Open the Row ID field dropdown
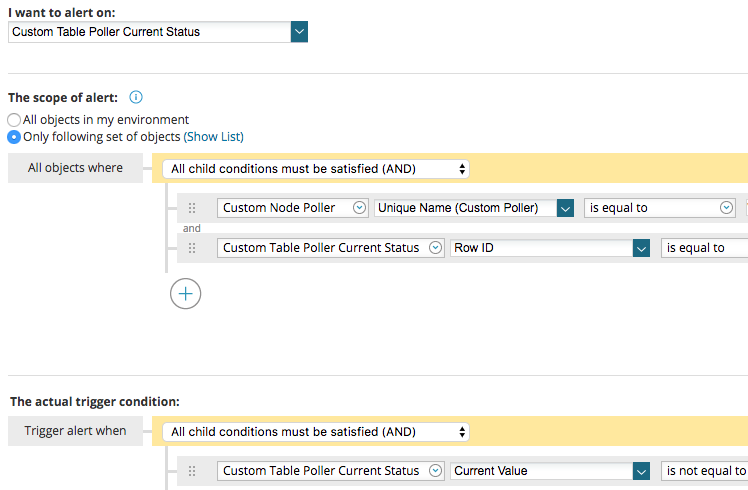 pyautogui.click(x=641, y=248)
